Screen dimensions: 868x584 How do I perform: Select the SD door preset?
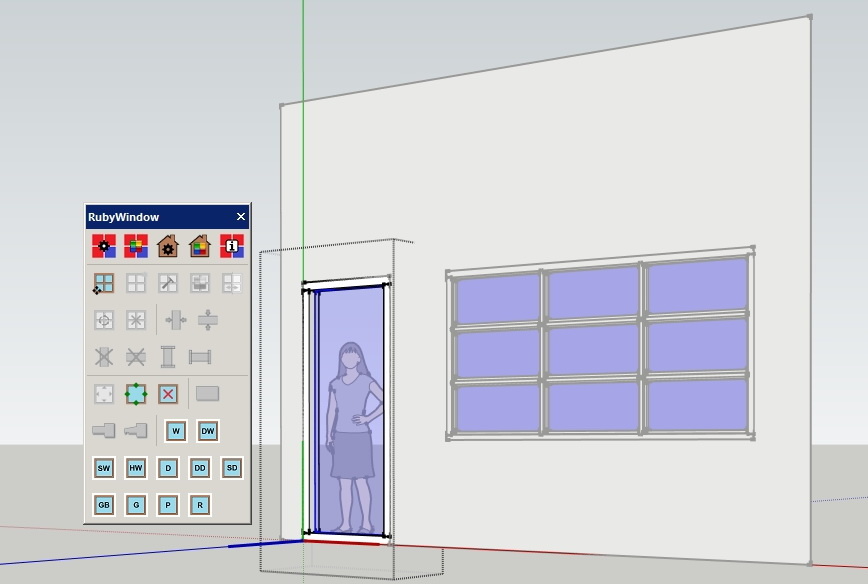pos(232,468)
